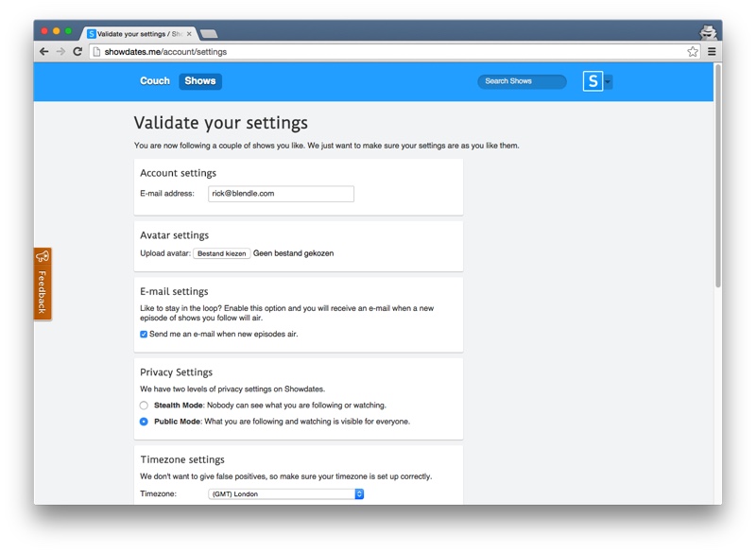The height and width of the screenshot is (553, 756).
Task: Click the Showdates S profile avatar
Action: click(x=593, y=81)
